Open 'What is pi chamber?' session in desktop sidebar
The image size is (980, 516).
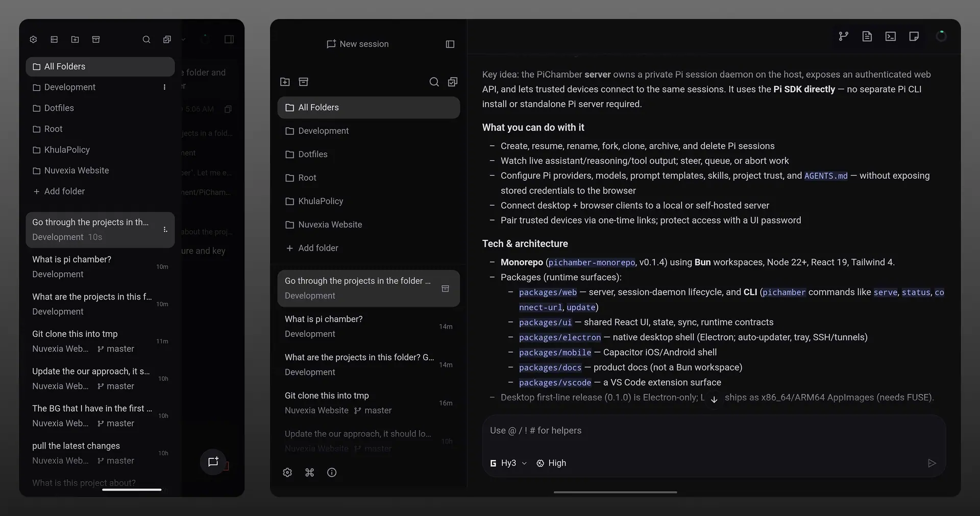(x=369, y=327)
